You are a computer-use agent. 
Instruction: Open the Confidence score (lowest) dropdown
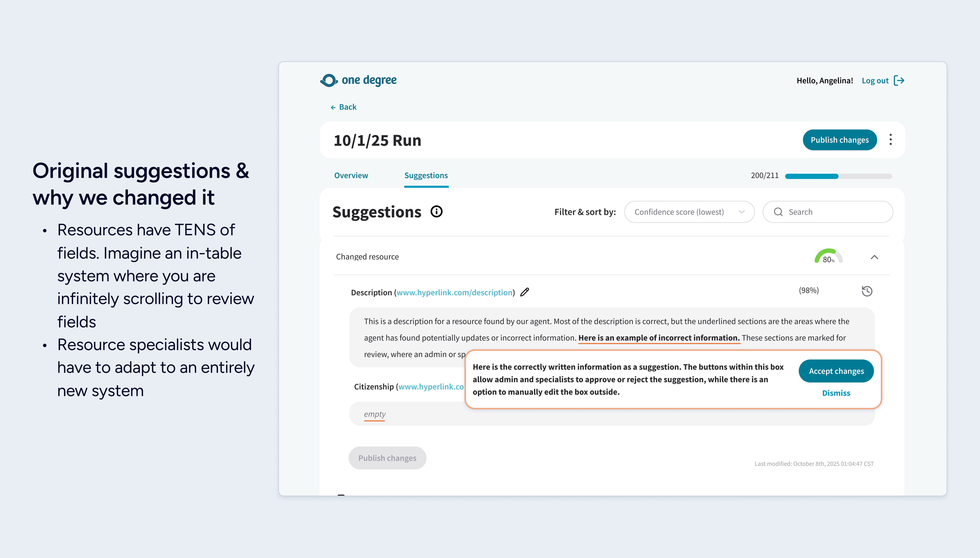point(689,212)
